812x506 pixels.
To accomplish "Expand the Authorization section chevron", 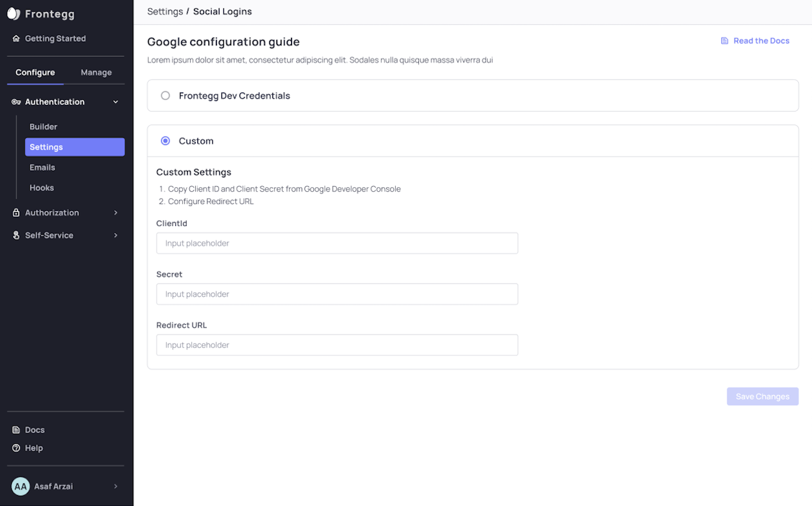I will point(116,213).
